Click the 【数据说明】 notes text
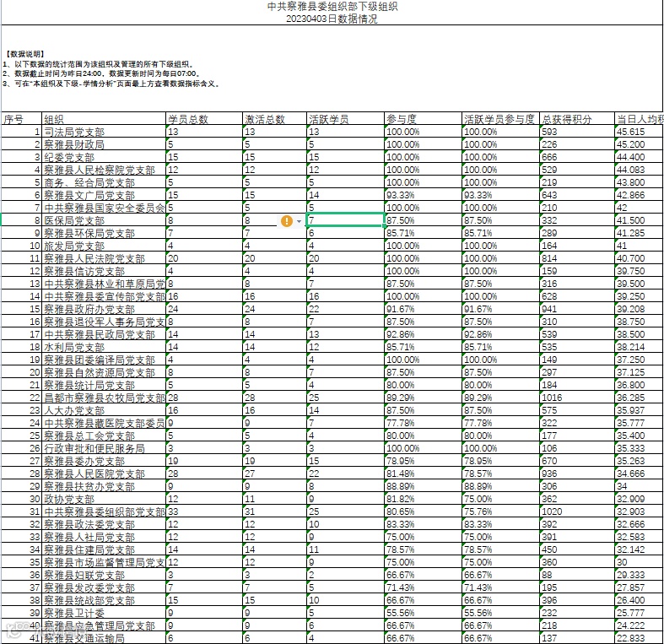664x644 pixels. 25,54
